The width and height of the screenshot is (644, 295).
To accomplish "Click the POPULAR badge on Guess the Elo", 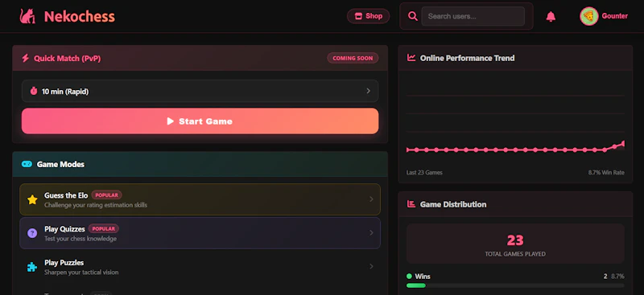I will (x=107, y=195).
